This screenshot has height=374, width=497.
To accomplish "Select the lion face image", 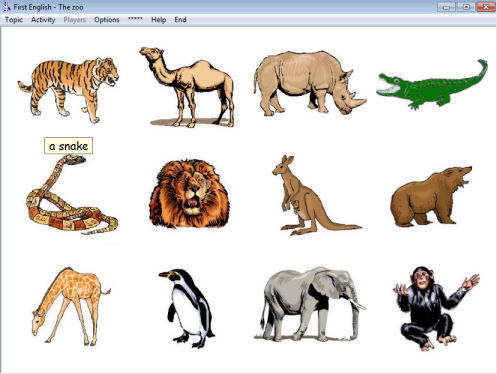I will [189, 194].
